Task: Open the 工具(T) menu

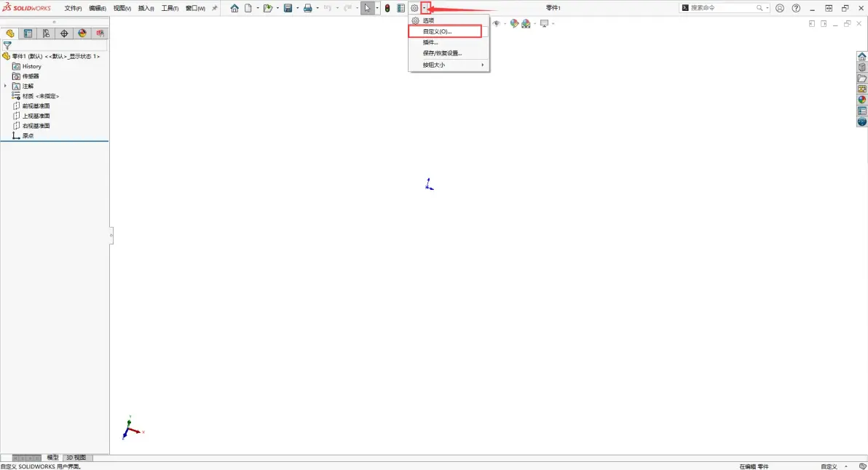Action: pos(170,8)
